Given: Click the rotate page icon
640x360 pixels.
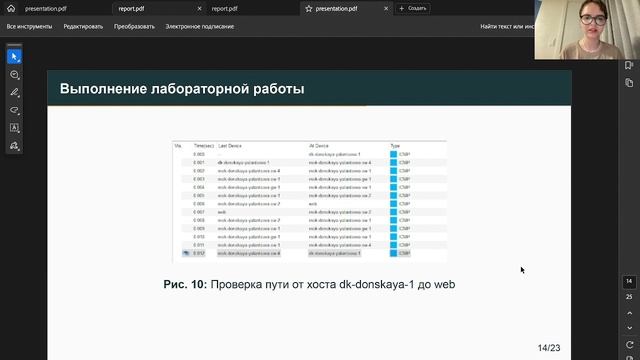Looking at the screenshot, I should [629, 344].
